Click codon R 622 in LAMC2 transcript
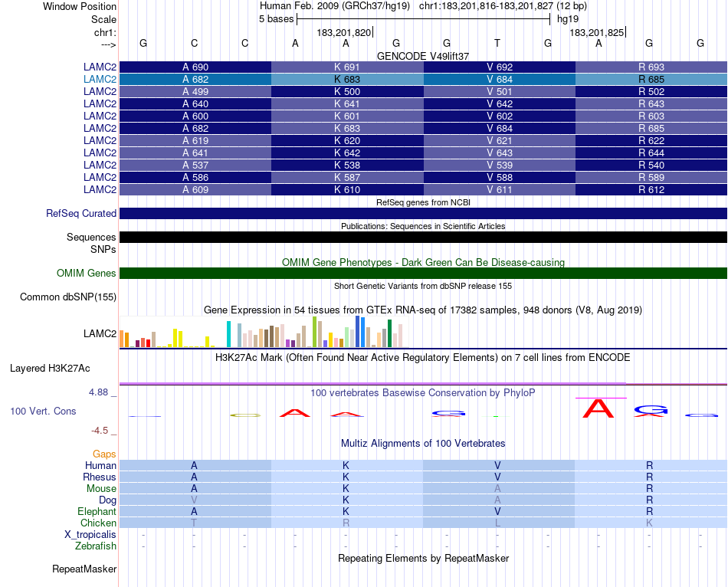The height and width of the screenshot is (587, 728). pos(651,140)
